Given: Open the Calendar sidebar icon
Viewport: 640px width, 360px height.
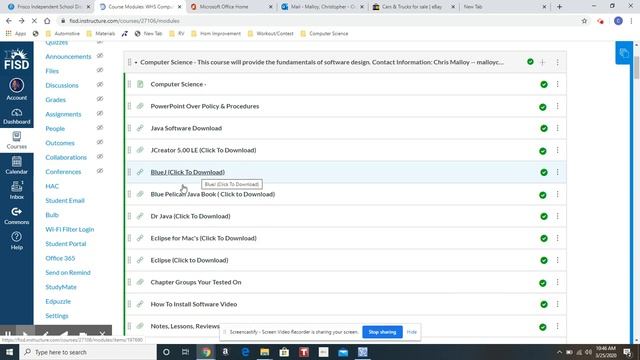Looking at the screenshot, I should coord(16,162).
